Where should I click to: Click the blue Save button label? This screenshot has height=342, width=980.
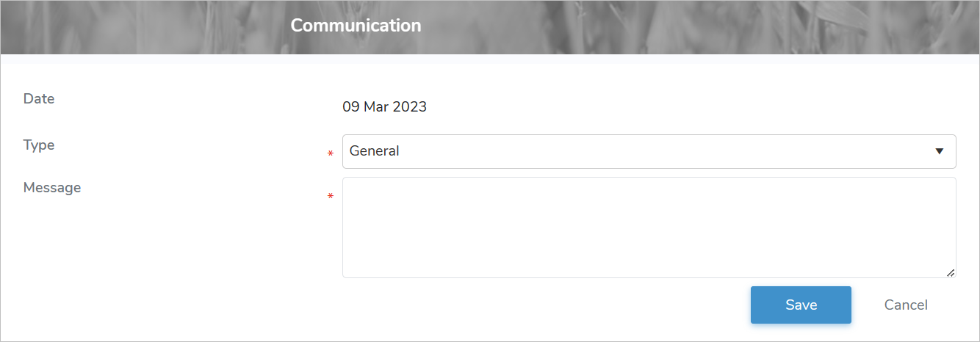pyautogui.click(x=801, y=305)
